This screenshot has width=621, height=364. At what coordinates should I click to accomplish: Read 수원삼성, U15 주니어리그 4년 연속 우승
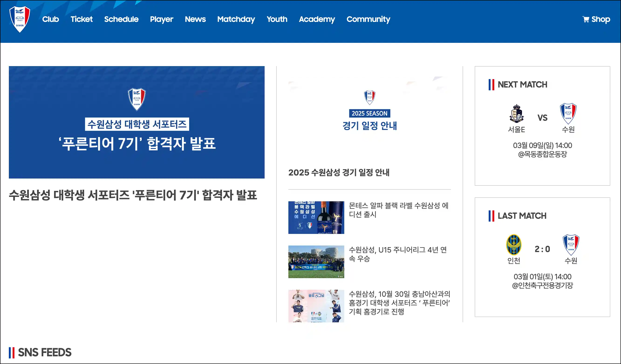pyautogui.click(x=398, y=254)
